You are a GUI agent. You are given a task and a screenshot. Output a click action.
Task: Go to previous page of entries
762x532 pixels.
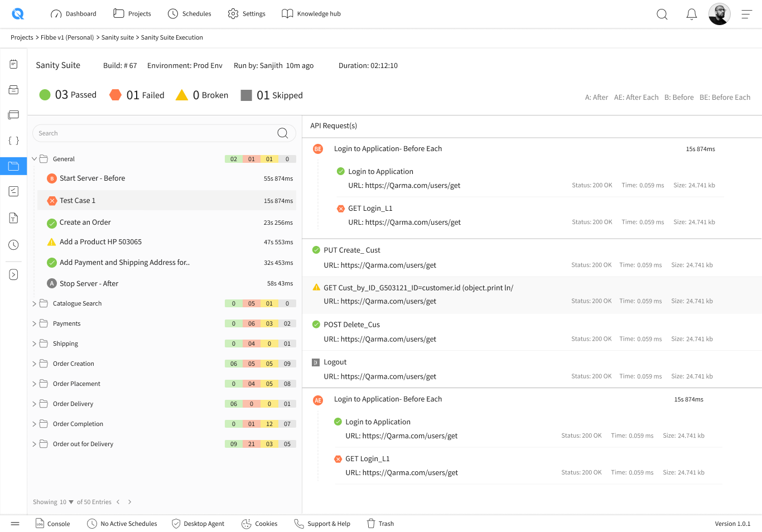point(118,502)
